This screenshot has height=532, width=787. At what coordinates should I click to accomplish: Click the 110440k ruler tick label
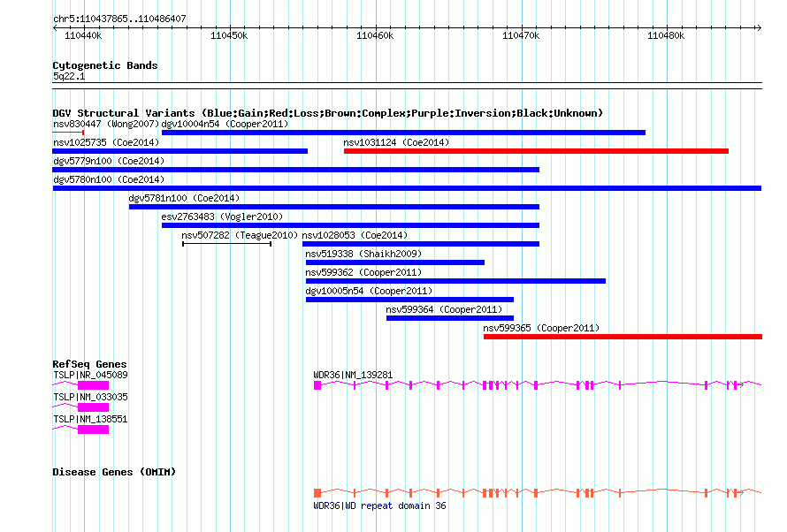coord(83,35)
